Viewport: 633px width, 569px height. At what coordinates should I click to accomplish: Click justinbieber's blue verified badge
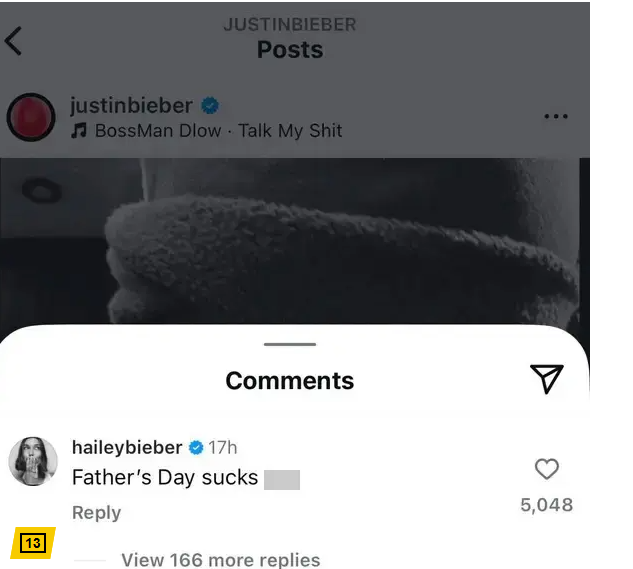(210, 106)
